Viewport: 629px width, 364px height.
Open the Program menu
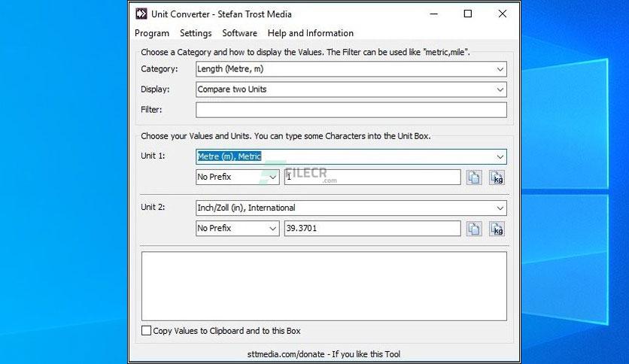coord(152,33)
